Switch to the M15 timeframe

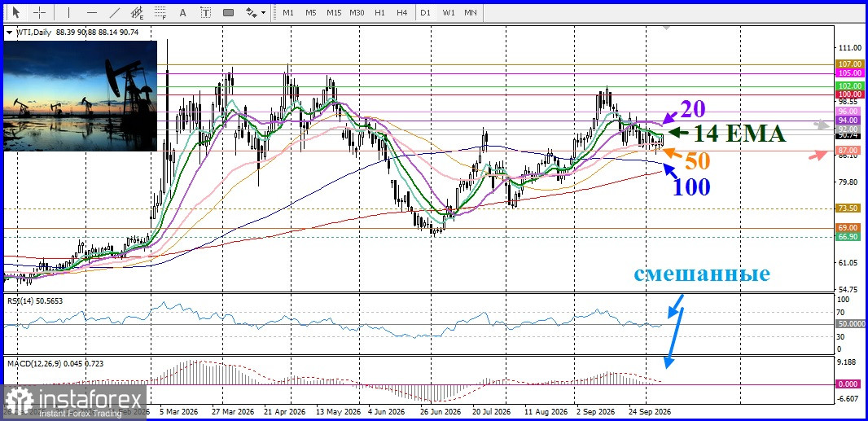click(x=334, y=12)
